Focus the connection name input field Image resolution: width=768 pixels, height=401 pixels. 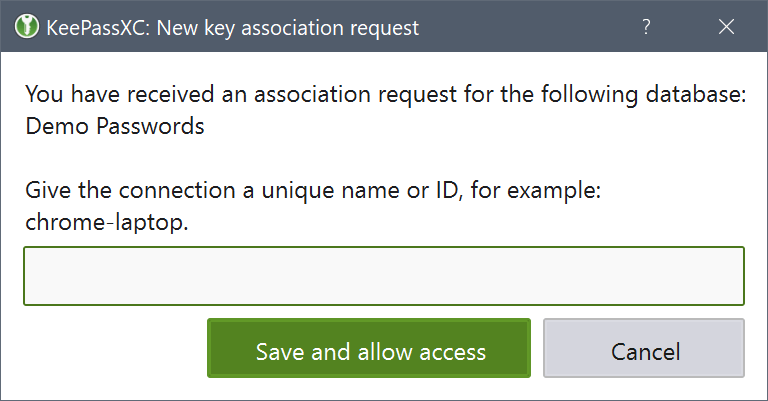[x=384, y=276]
